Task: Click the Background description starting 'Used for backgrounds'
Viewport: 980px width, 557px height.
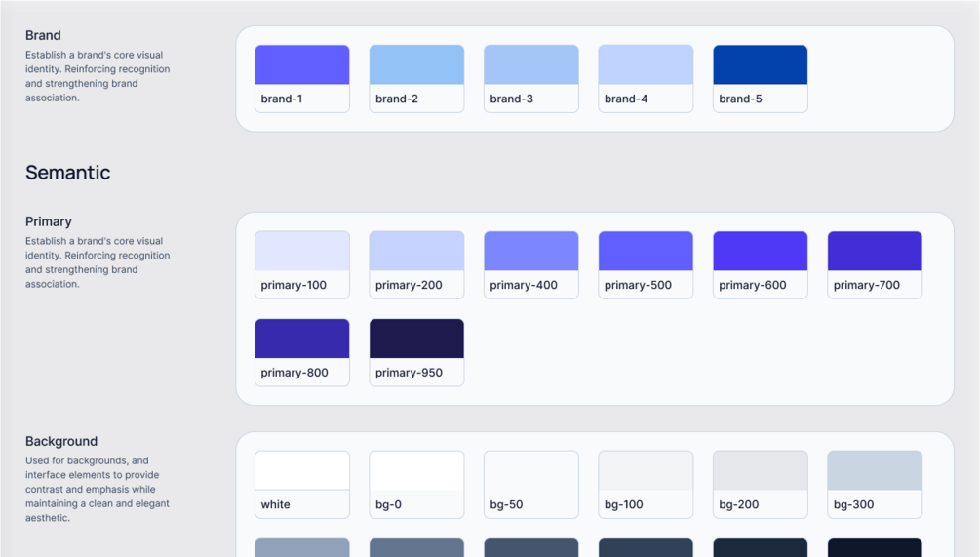Action: 98,489
